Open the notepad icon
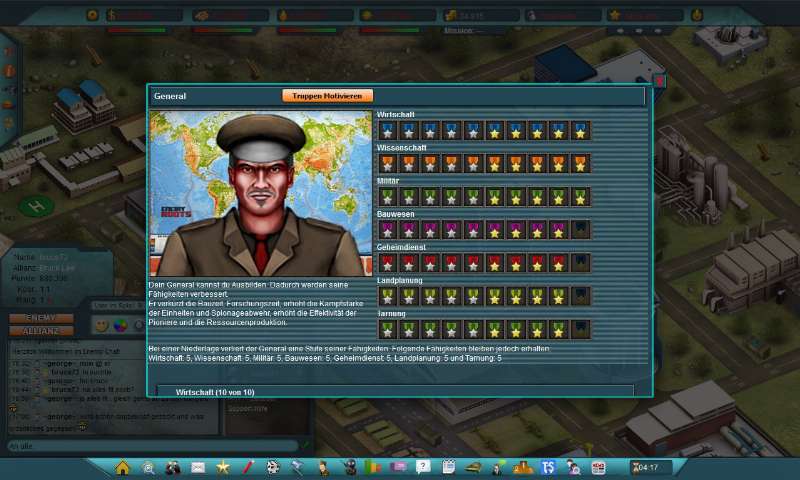 click(448, 467)
